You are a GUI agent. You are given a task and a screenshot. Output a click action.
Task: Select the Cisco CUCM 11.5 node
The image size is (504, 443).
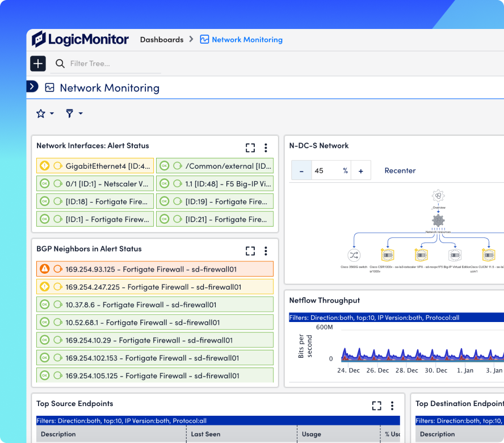pos(489,256)
